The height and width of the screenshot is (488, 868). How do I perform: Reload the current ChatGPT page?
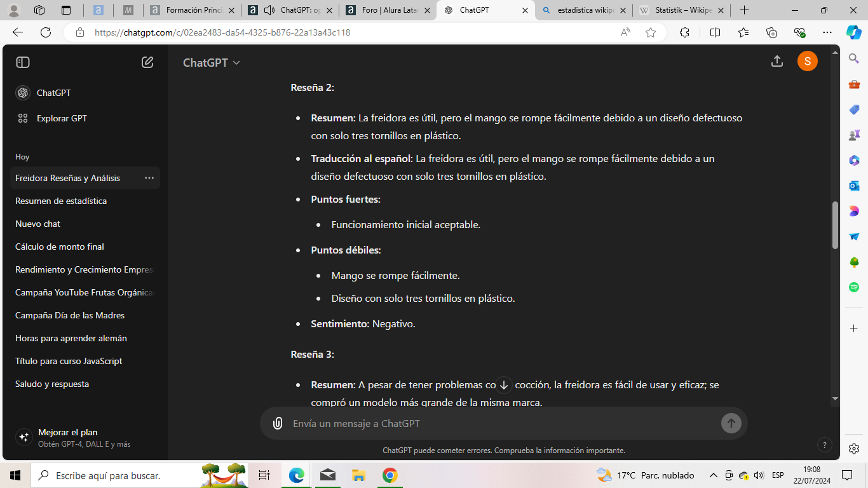coord(46,32)
